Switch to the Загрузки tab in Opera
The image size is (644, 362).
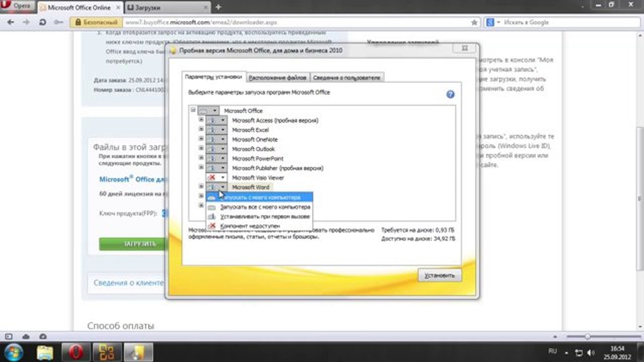coord(167,8)
